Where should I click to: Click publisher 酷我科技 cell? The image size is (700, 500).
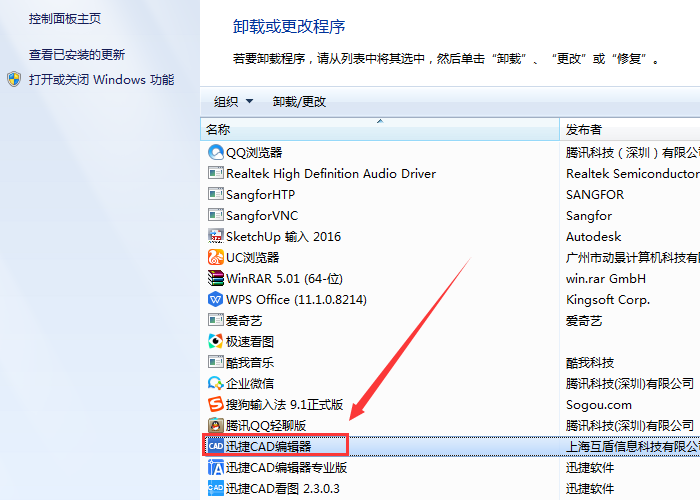[590, 362]
